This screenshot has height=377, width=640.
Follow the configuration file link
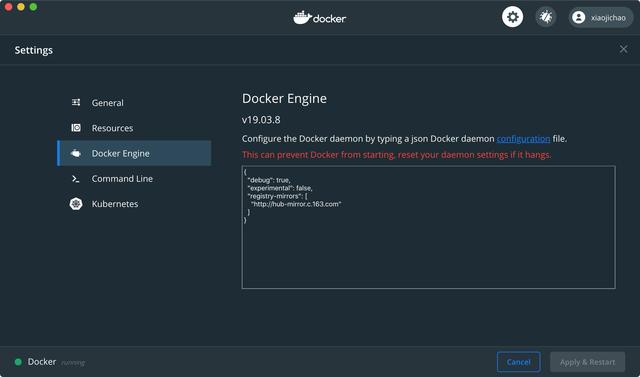pos(523,139)
